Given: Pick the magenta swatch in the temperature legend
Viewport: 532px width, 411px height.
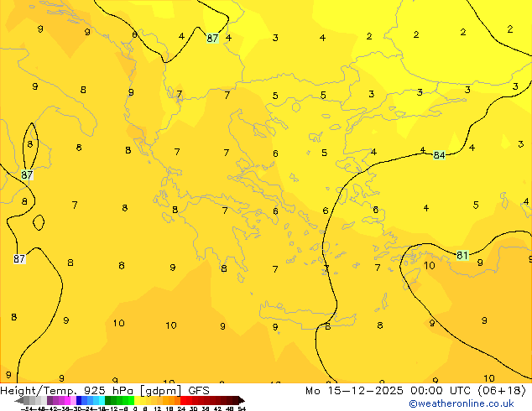Looking at the screenshot, I should [67, 400].
